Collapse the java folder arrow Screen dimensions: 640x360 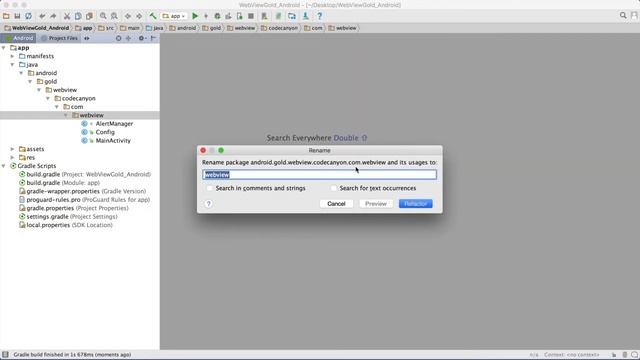coord(13,64)
